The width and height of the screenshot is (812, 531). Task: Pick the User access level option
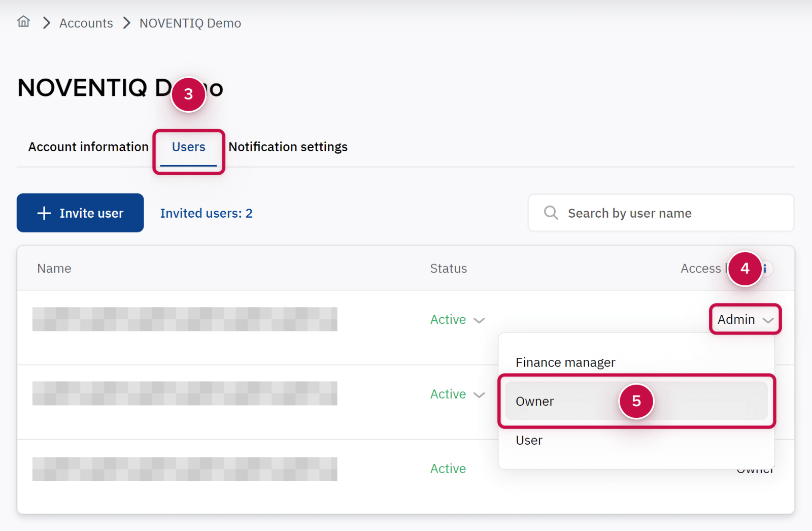[x=529, y=441]
